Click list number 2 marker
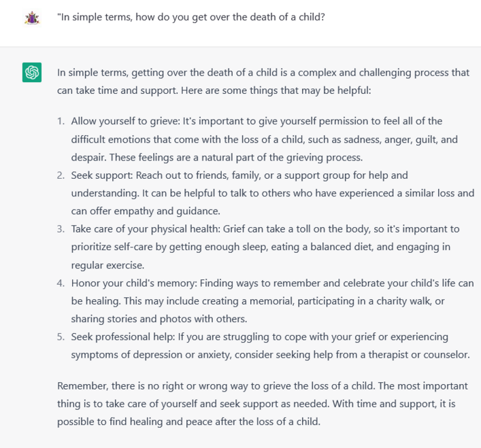The height and width of the screenshot is (448, 481). pos(61,175)
